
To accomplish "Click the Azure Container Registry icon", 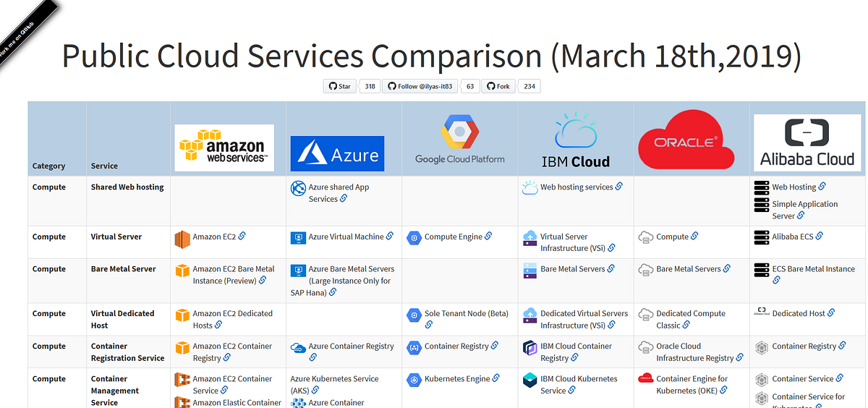I will [298, 348].
